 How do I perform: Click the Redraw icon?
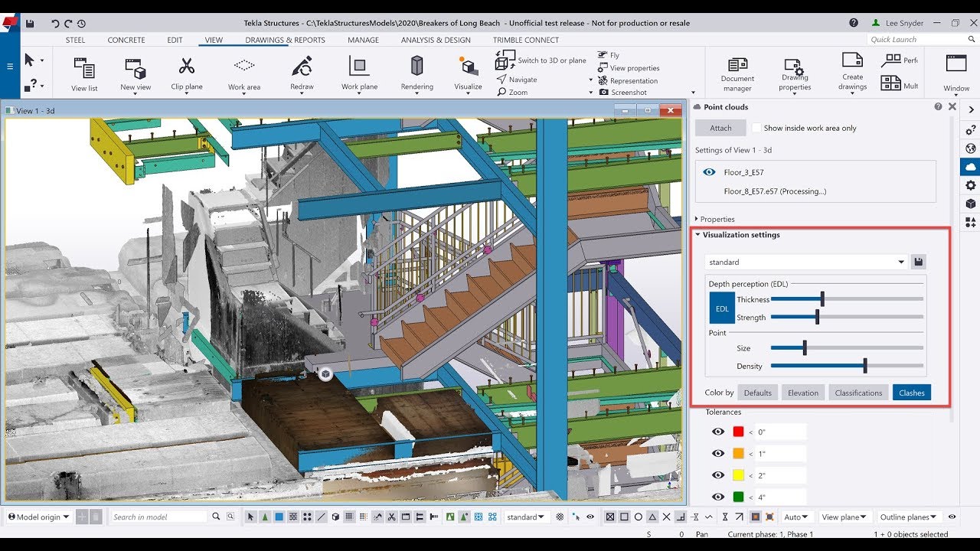coord(302,67)
